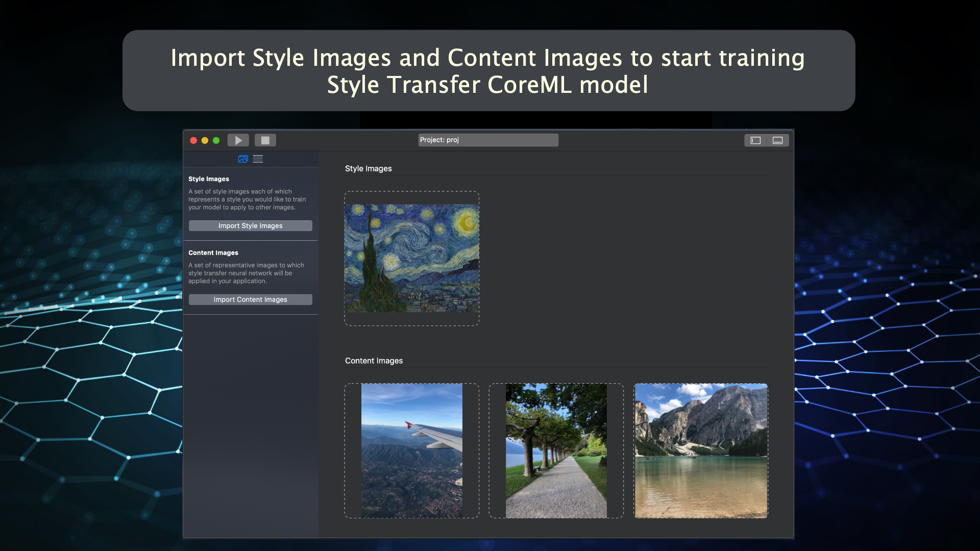
Task: Select the mountain lake content image
Action: coord(700,450)
